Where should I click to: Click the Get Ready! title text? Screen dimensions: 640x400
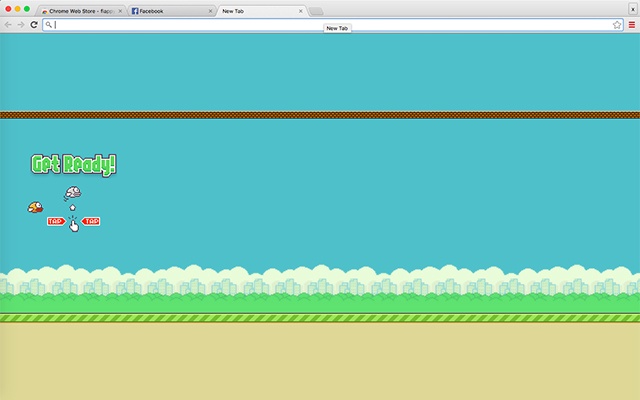pyautogui.click(x=73, y=165)
